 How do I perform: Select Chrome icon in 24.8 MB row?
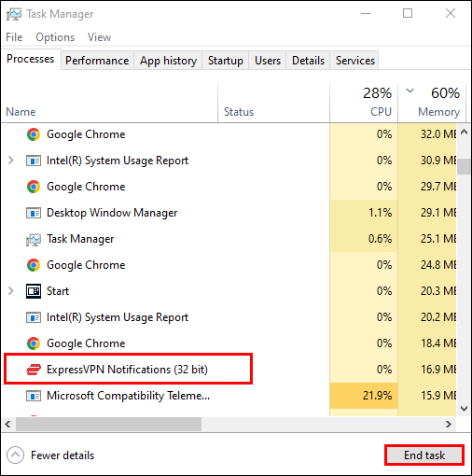pos(34,265)
